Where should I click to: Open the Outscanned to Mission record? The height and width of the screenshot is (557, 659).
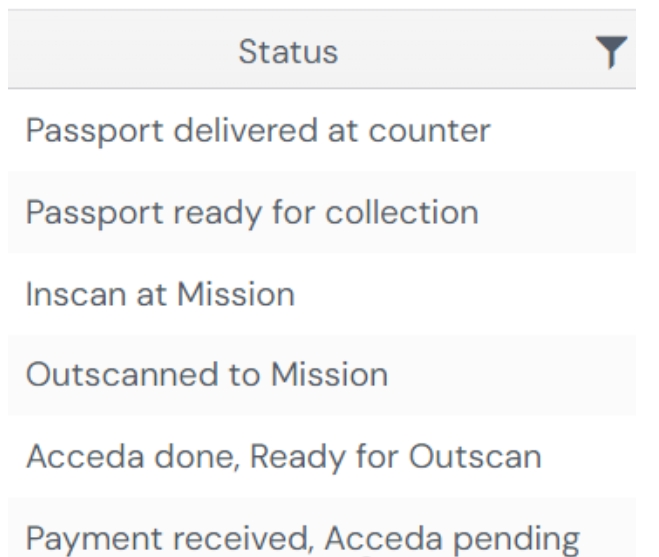click(207, 376)
